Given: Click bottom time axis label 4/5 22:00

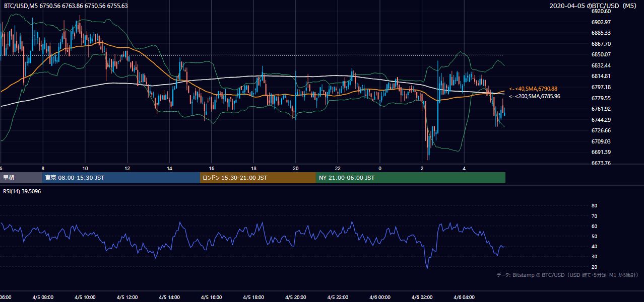Looking at the screenshot, I should [x=338, y=297].
